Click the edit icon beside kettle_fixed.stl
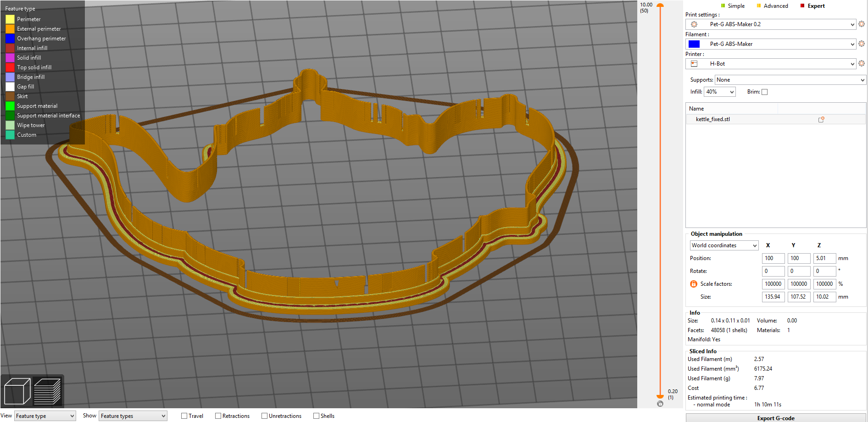This screenshot has height=422, width=868. coord(821,119)
